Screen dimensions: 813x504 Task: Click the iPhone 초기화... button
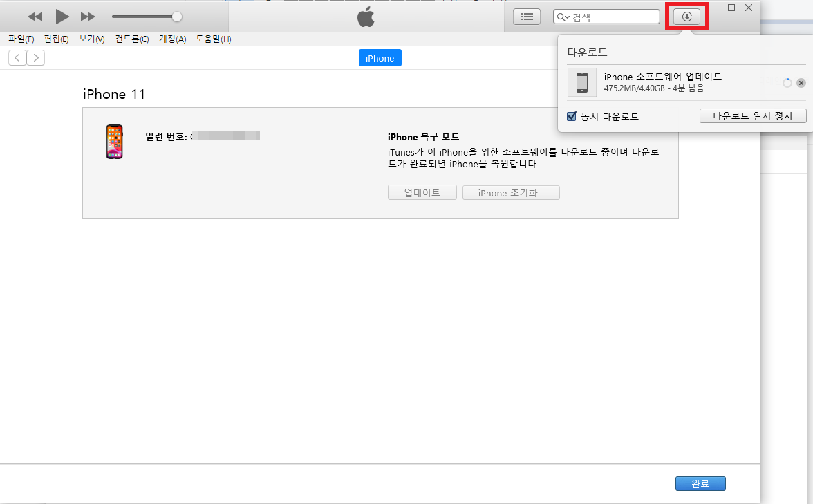click(x=511, y=192)
